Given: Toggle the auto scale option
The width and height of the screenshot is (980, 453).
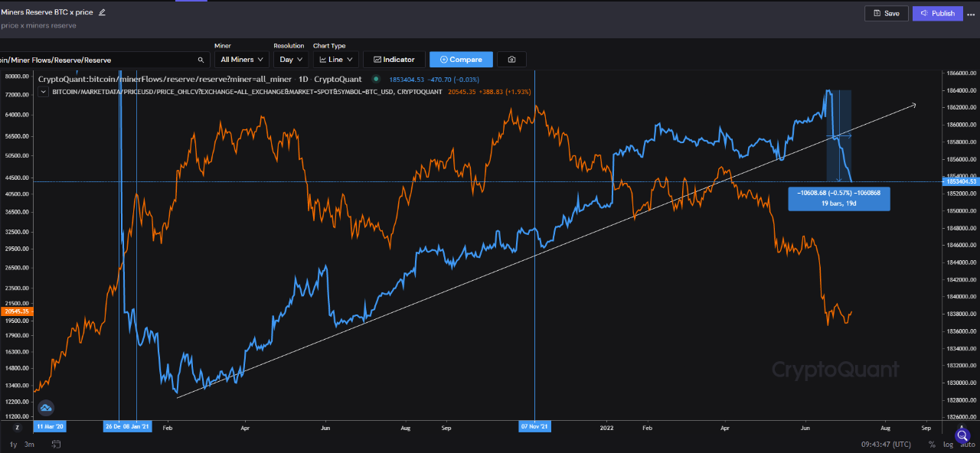Looking at the screenshot, I should click(x=967, y=445).
